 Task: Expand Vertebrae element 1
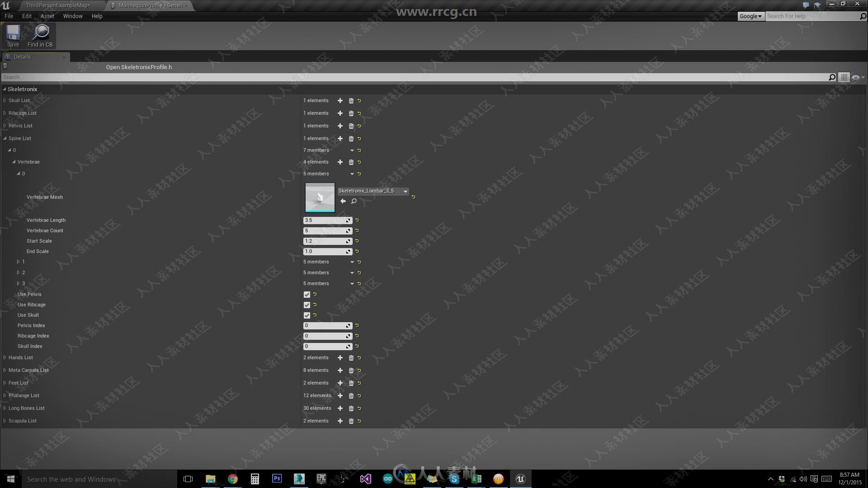18,262
